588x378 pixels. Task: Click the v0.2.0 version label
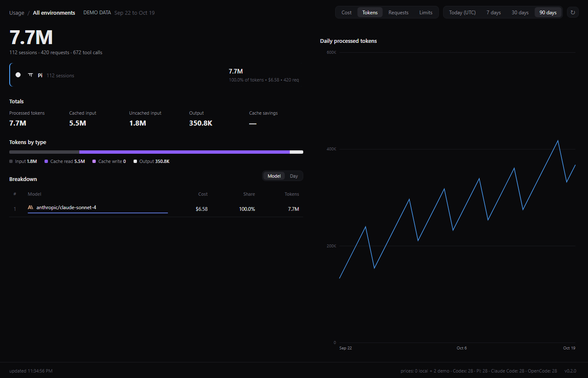coord(570,371)
